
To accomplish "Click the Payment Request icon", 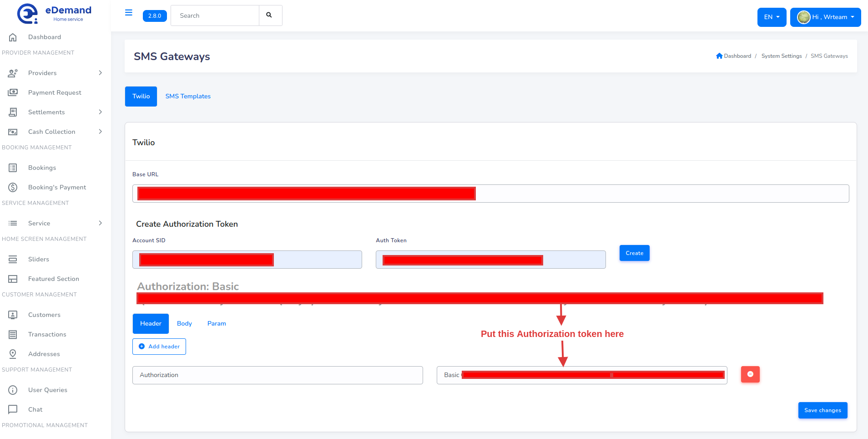I will [x=13, y=92].
